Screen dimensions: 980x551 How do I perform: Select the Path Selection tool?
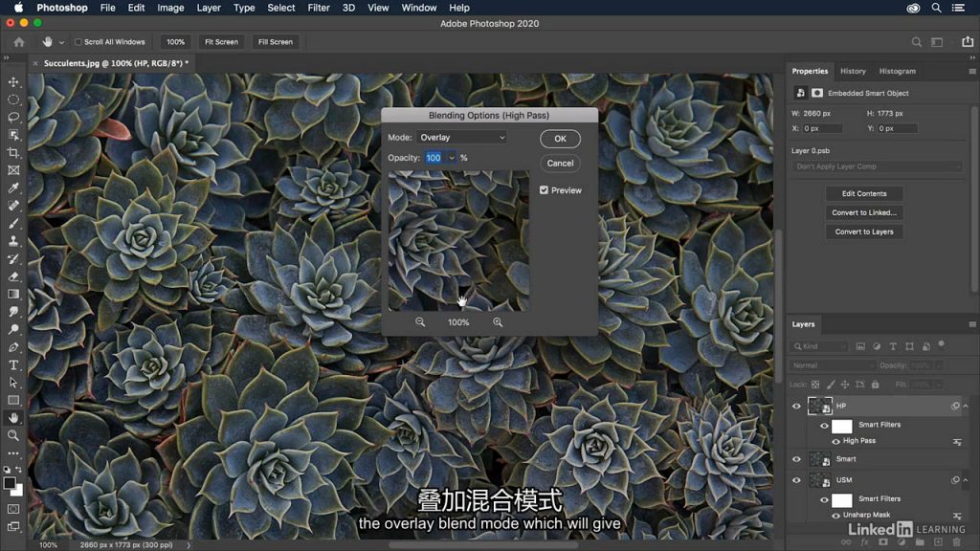tap(13, 383)
